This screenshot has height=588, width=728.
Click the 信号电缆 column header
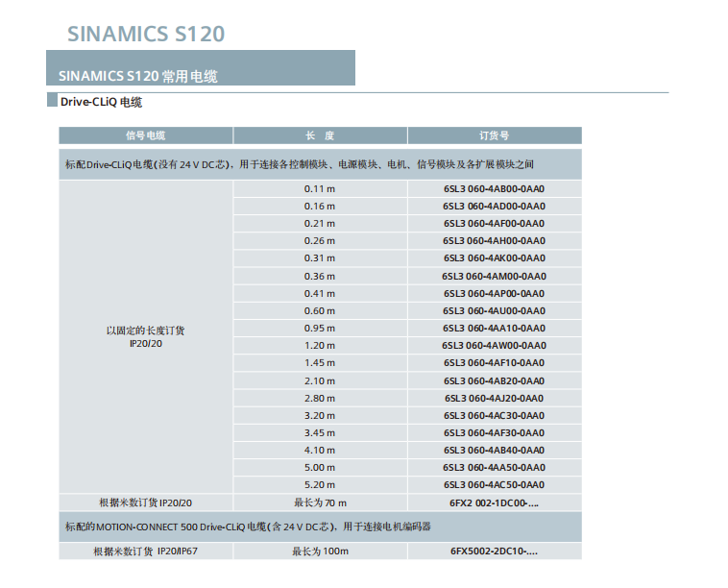click(x=146, y=135)
